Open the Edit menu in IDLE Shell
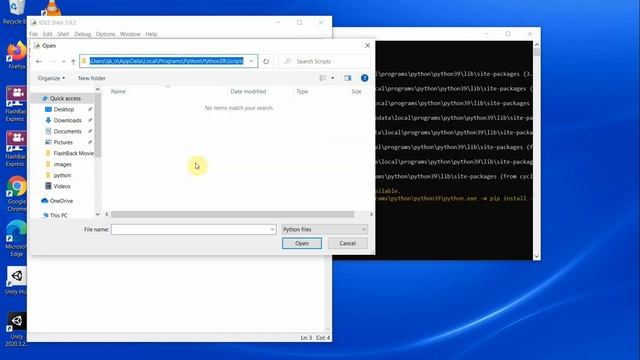This screenshot has width=640, height=360. [x=47, y=34]
